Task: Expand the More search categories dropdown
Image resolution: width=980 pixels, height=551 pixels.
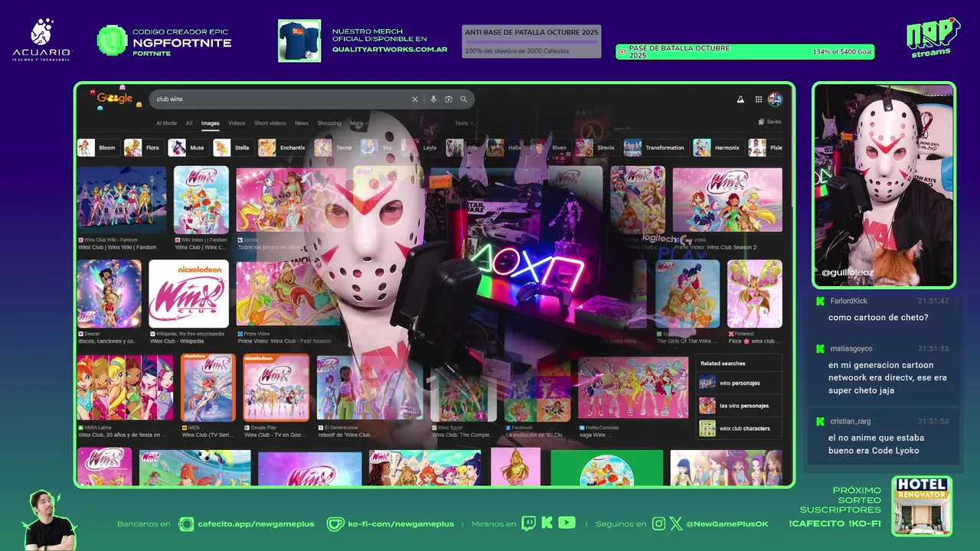Action: coord(359,123)
